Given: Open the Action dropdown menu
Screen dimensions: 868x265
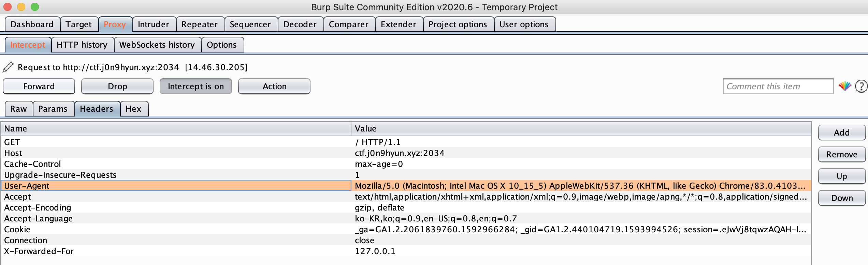Looking at the screenshot, I should pyautogui.click(x=274, y=86).
